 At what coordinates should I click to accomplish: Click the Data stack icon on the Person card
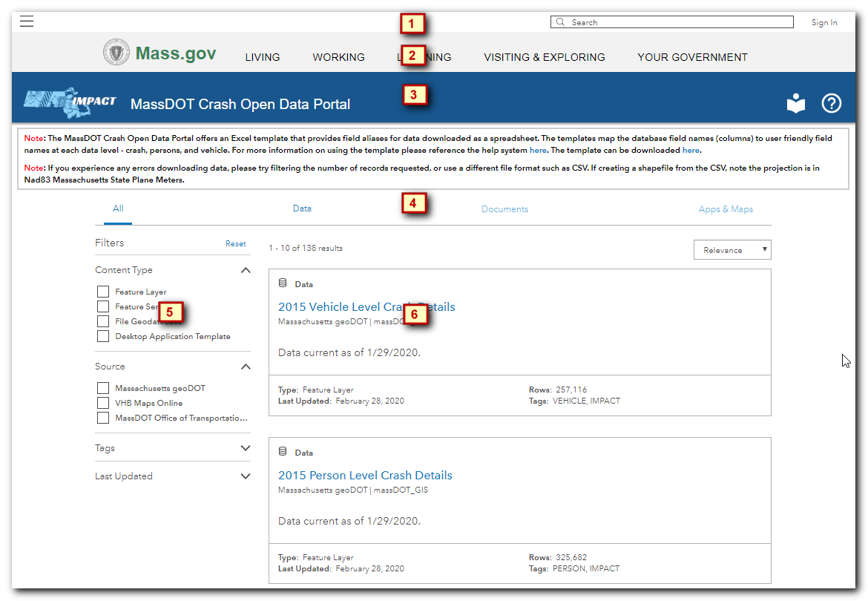coord(283,452)
